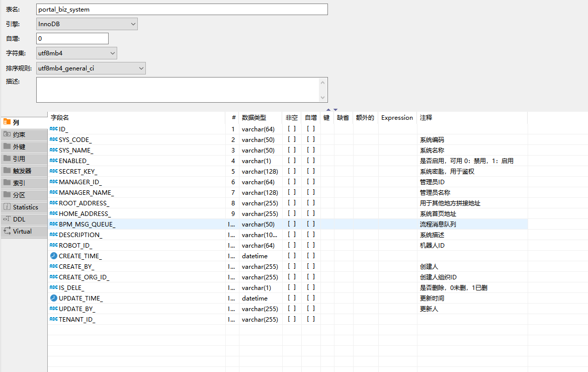Toggle 非空 checkbox for TENANT_ID_ row
Viewport: 588px width, 372px height.
coord(292,319)
